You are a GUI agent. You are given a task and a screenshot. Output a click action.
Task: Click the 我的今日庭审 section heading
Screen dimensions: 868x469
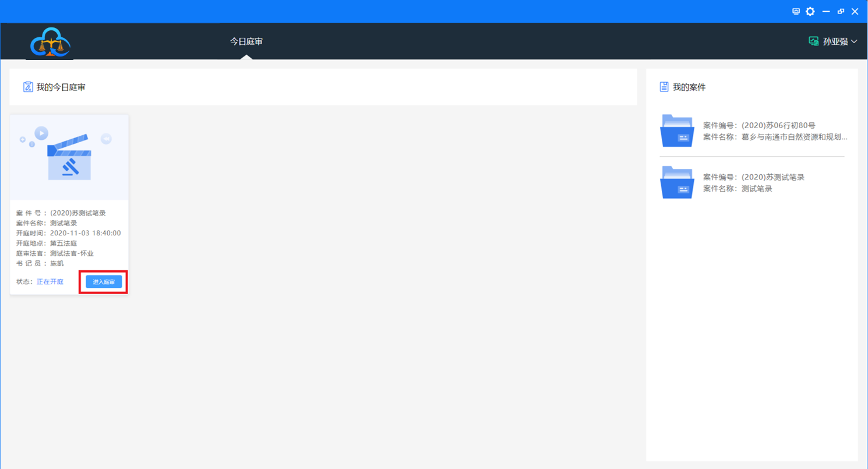[x=61, y=87]
